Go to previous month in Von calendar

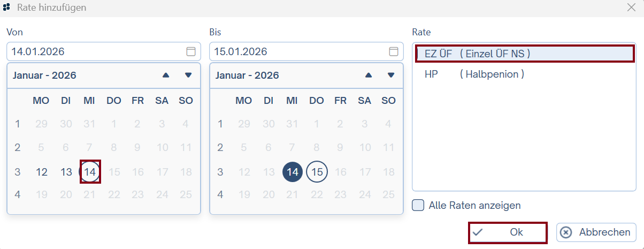coord(166,76)
